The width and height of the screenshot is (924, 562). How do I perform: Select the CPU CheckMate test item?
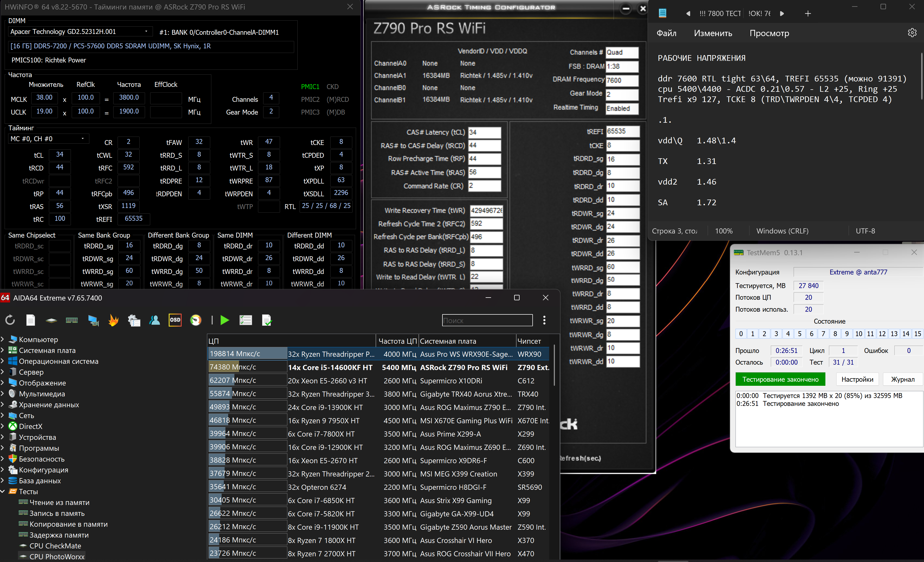click(55, 546)
